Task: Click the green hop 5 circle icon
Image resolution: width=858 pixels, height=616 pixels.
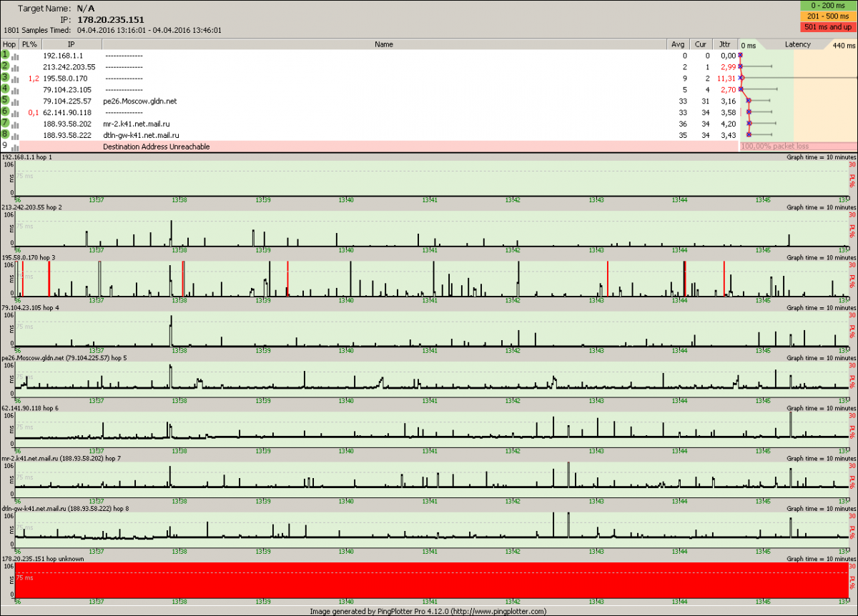Action: tap(5, 101)
